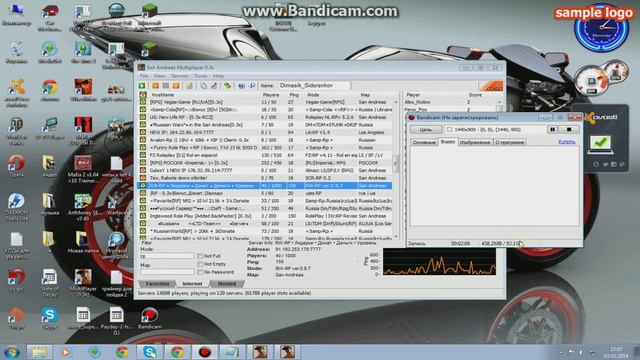
Task: Click the copy pages icon in SA-MP toolbar
Action: tap(203, 86)
